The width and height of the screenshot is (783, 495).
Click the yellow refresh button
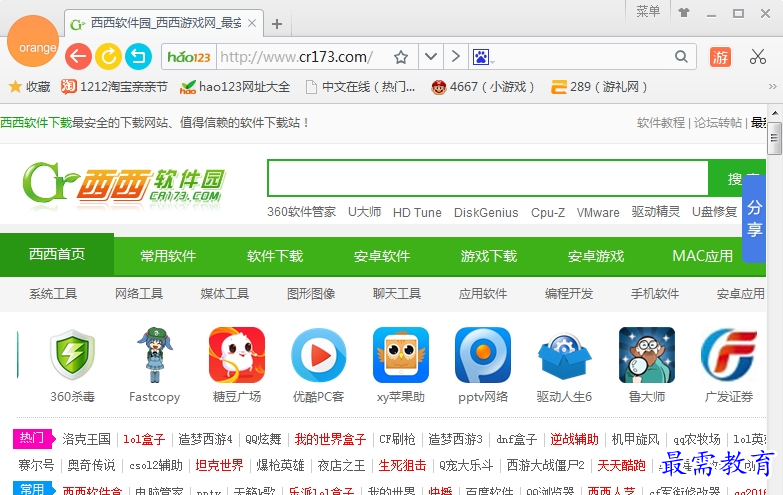click(x=108, y=56)
